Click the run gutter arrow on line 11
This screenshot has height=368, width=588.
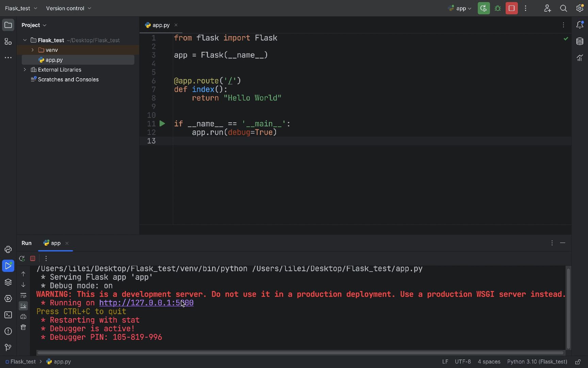[162, 124]
